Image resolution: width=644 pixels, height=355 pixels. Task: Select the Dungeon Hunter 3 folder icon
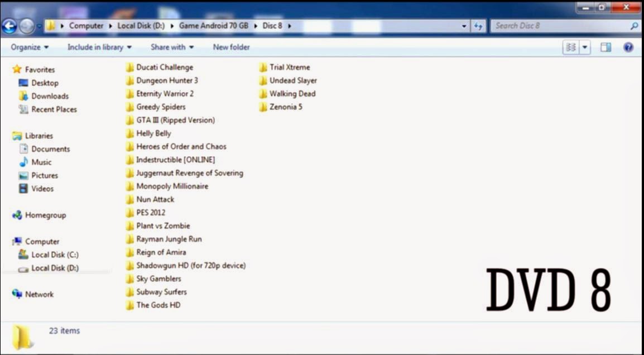click(130, 80)
